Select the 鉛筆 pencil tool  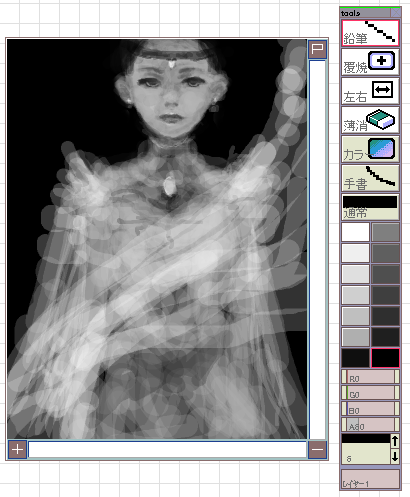point(370,33)
